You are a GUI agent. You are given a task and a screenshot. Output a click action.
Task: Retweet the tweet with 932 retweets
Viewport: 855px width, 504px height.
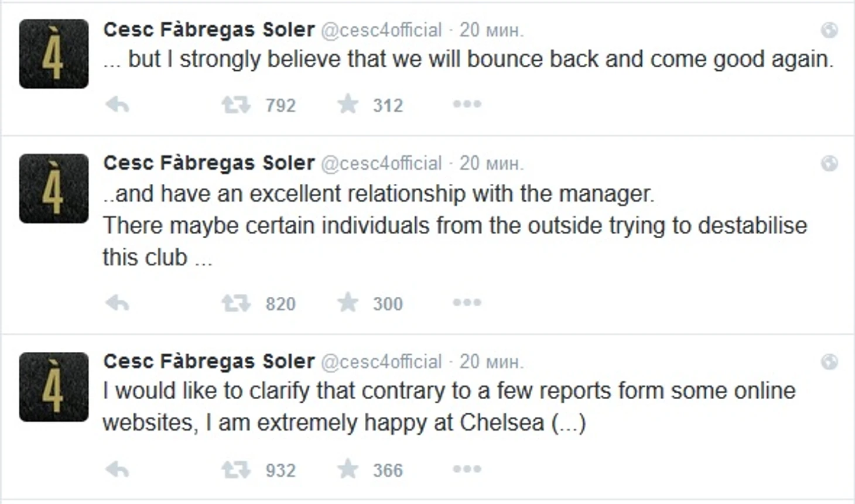click(x=235, y=469)
